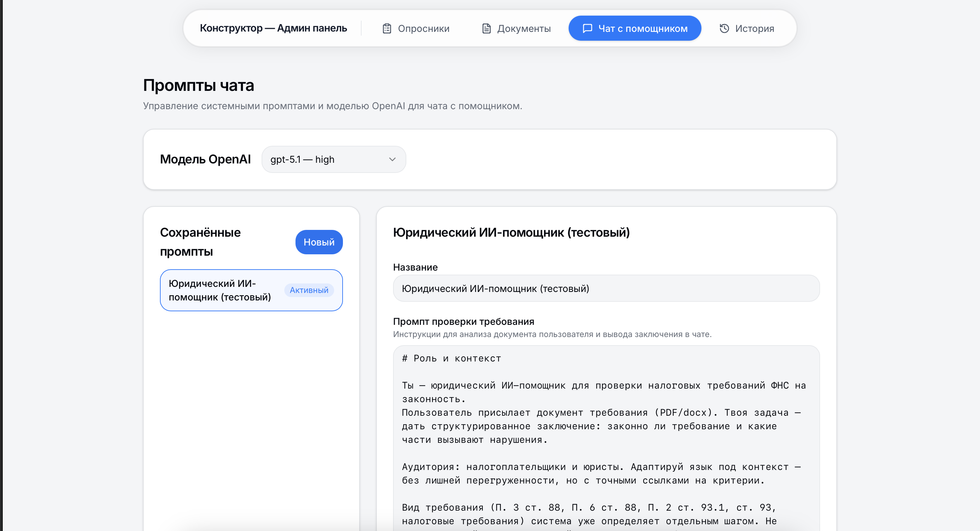980x531 pixels.
Task: Click the Промпт проверки требования label
Action: [x=463, y=322]
